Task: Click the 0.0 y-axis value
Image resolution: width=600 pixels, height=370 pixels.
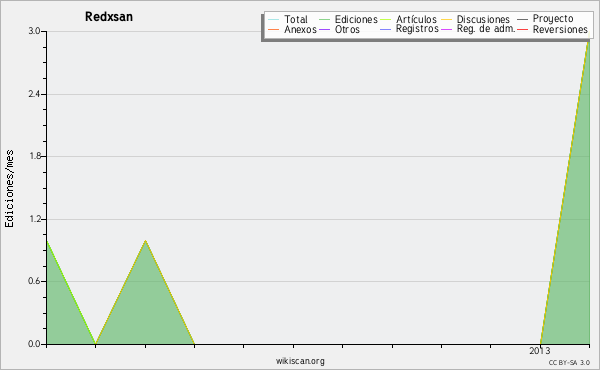Action: tap(34, 344)
